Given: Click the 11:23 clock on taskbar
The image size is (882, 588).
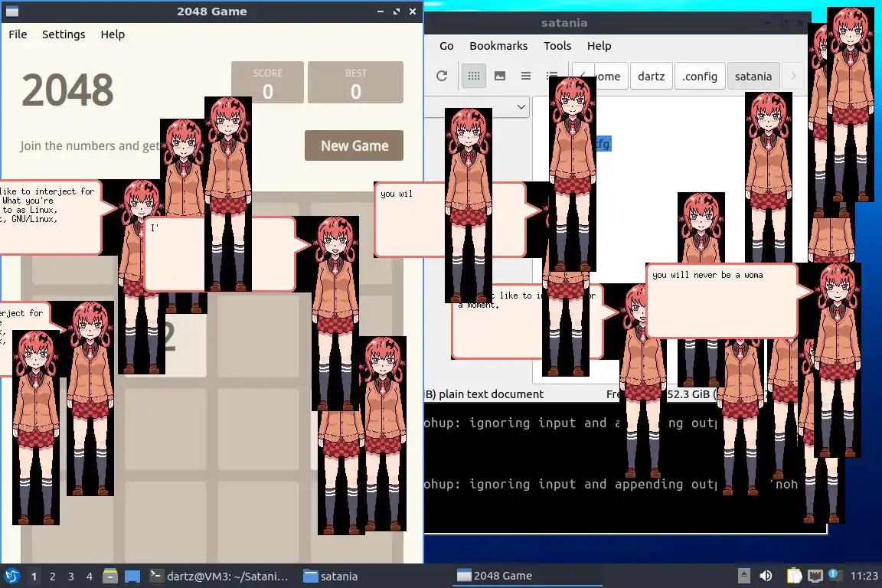Looking at the screenshot, I should pos(864,577).
